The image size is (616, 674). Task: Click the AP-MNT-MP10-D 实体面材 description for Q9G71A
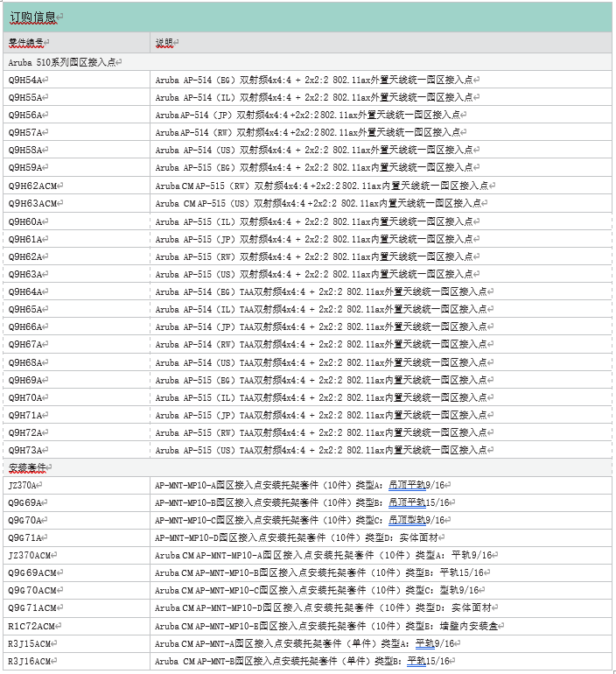pyautogui.click(x=297, y=538)
